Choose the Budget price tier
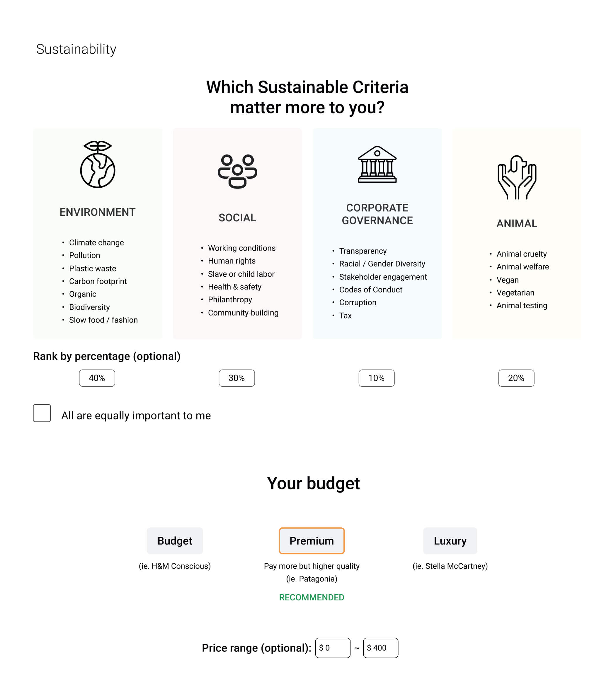The height and width of the screenshot is (691, 616). (x=175, y=541)
